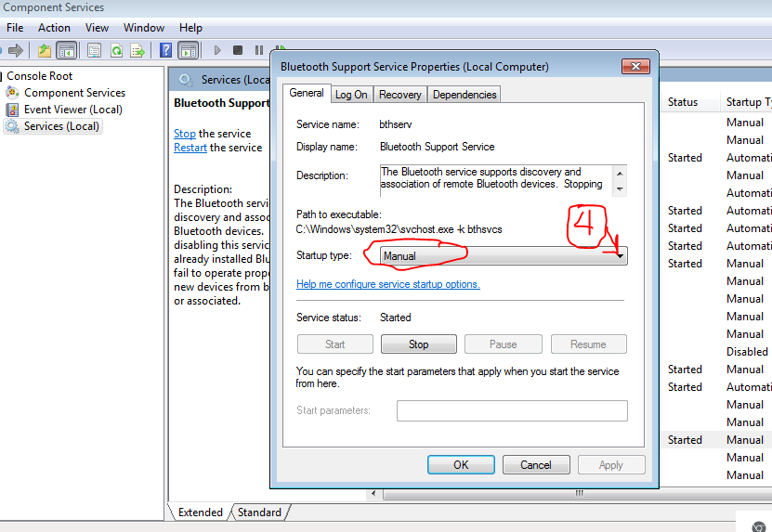Click the Pause Service icon in toolbar

click(259, 50)
